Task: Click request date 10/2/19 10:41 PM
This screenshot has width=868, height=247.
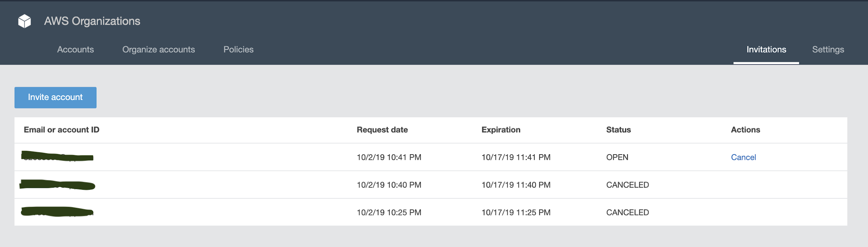Action: click(x=389, y=157)
